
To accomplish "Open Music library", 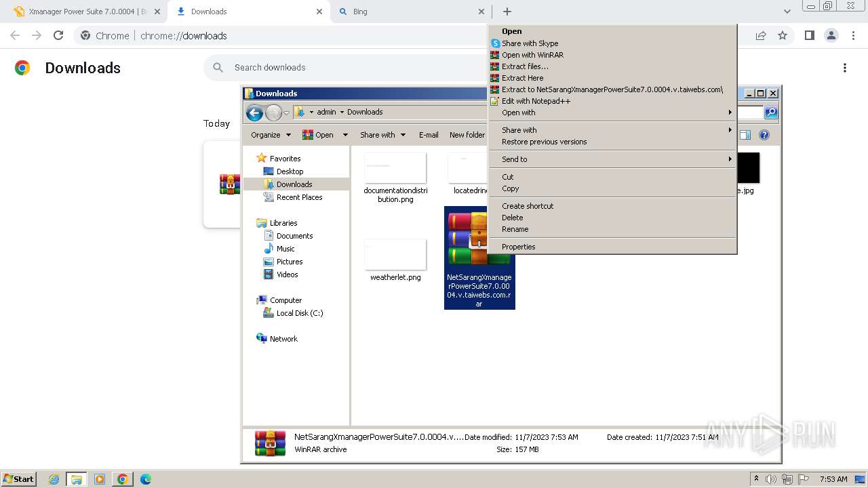I will 285,249.
